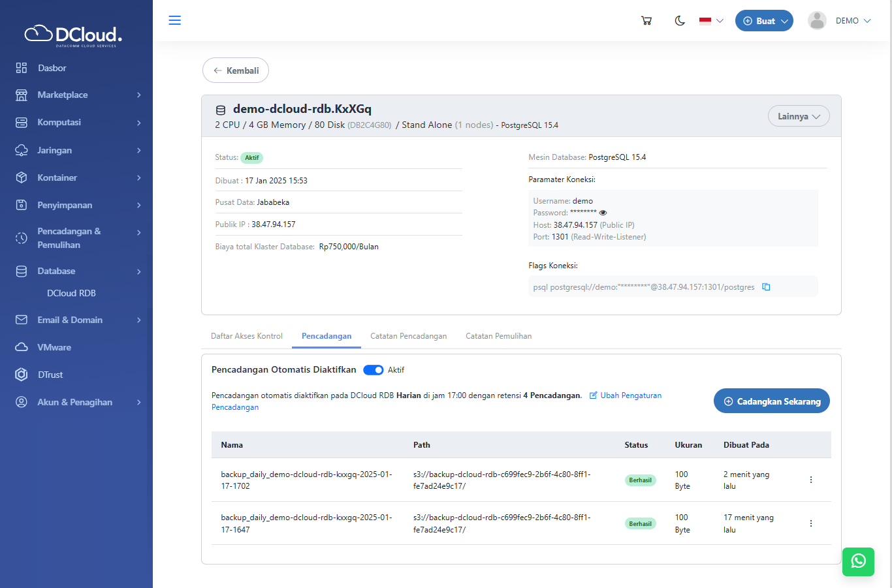The image size is (892, 588).
Task: Open the language flag dropdown
Action: click(711, 21)
